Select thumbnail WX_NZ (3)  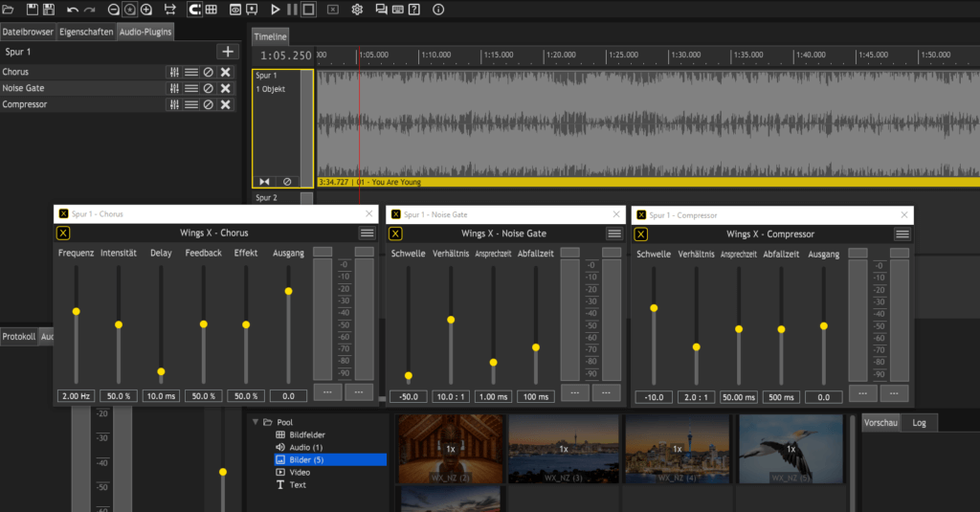click(563, 449)
